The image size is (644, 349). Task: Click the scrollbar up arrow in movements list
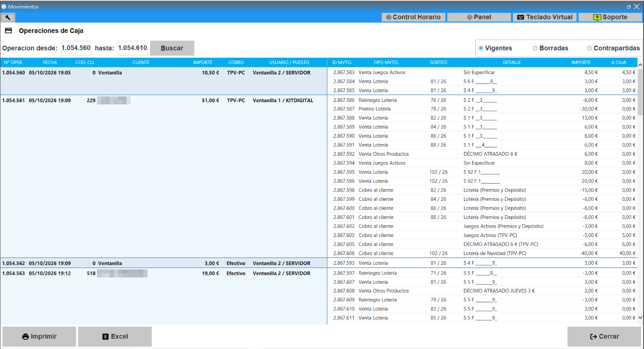640,65
